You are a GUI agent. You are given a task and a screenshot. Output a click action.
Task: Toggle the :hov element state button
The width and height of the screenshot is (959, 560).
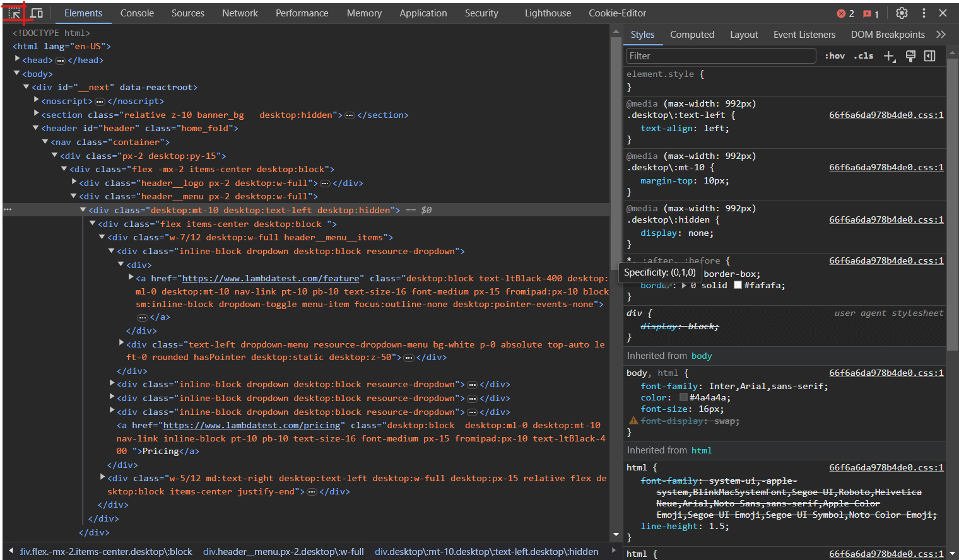835,56
